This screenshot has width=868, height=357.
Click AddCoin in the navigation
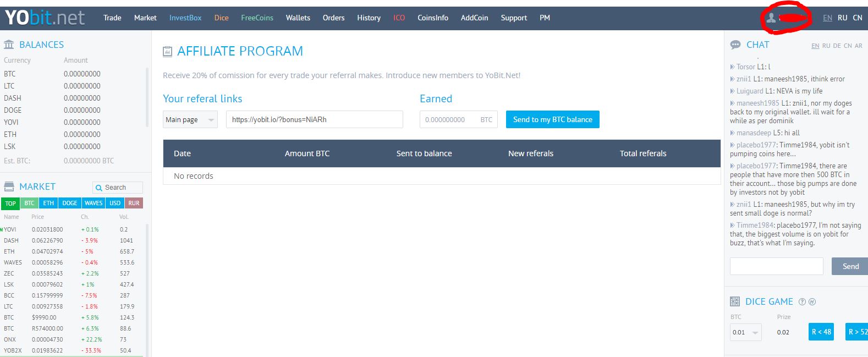click(474, 18)
